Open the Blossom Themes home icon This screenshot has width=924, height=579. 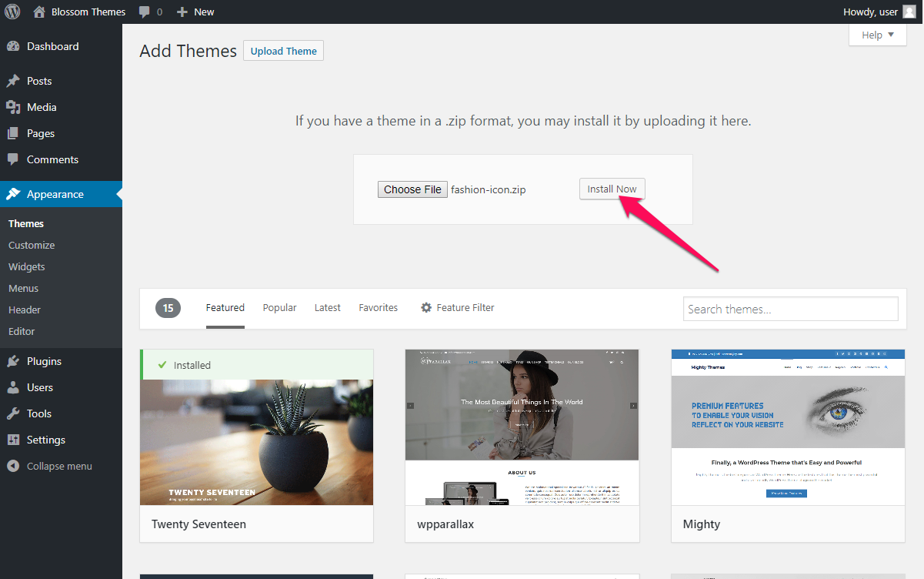(39, 12)
